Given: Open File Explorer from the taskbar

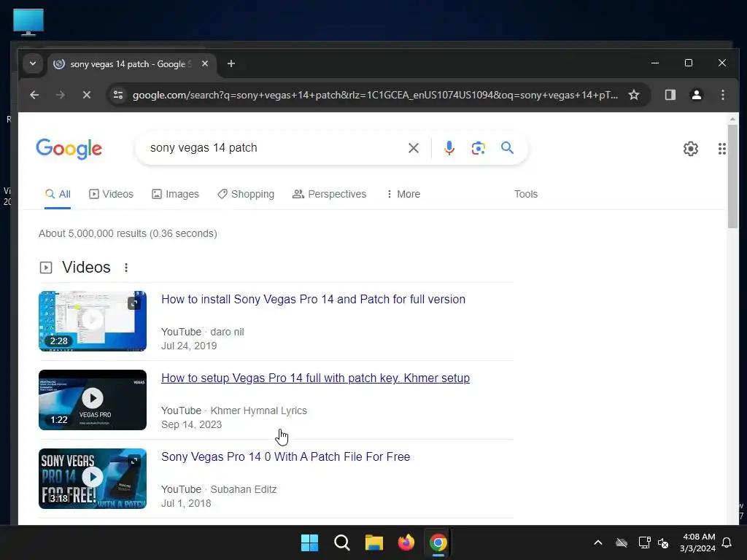Looking at the screenshot, I should tap(374, 542).
